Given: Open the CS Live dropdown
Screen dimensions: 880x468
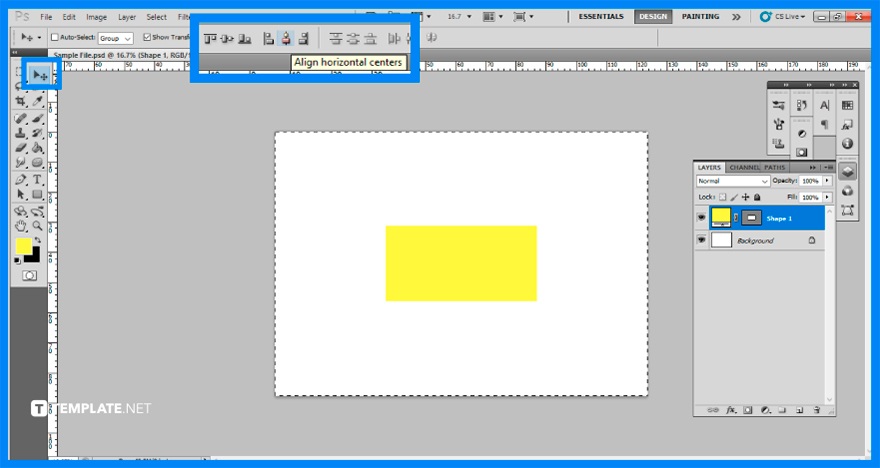Looking at the screenshot, I should (x=783, y=17).
